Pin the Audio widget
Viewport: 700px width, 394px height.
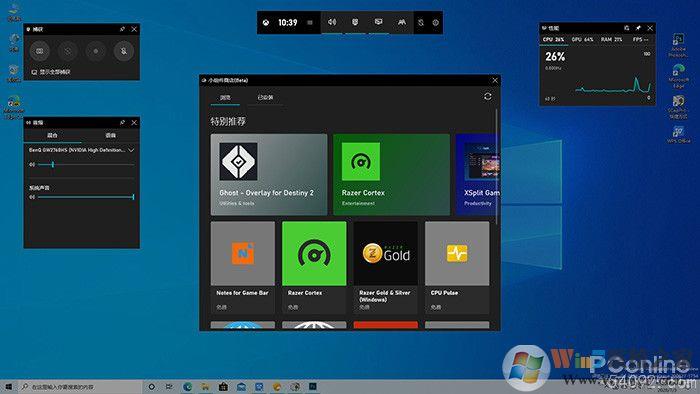[122, 122]
